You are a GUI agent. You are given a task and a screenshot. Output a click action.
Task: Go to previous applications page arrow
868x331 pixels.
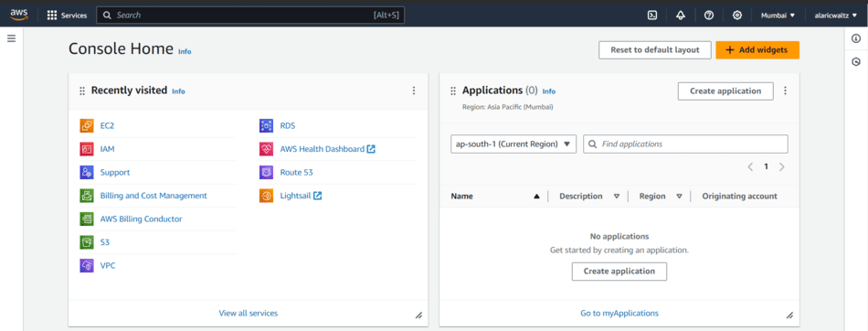pos(750,167)
